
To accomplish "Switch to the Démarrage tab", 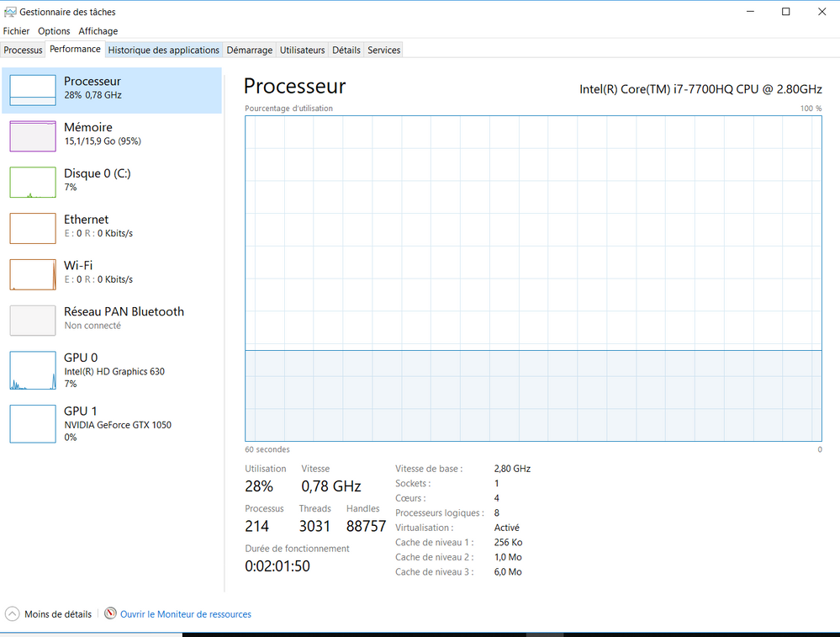I will pos(250,50).
